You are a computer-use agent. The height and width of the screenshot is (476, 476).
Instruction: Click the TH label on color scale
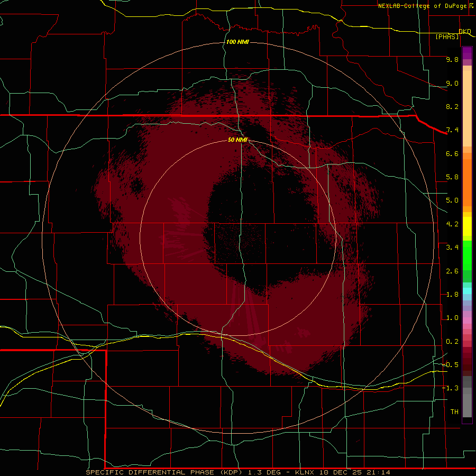click(x=454, y=412)
